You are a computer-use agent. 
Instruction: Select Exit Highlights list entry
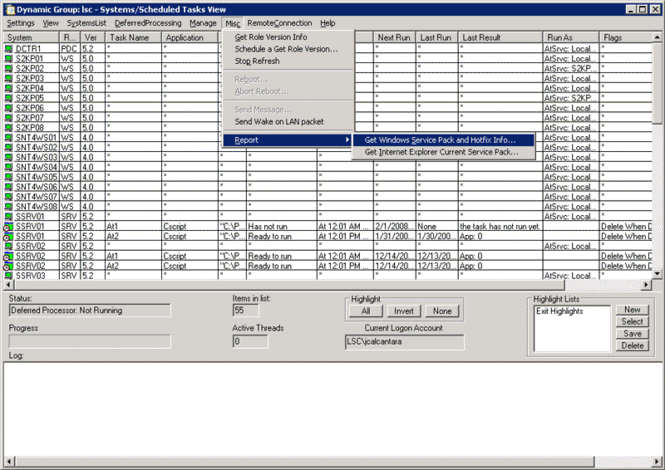click(559, 311)
